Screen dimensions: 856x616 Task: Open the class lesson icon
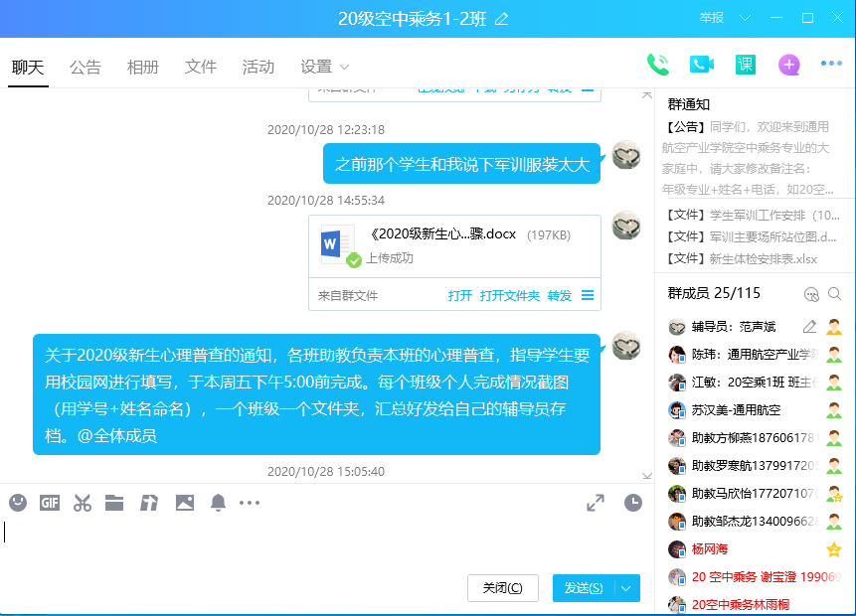coord(746,65)
